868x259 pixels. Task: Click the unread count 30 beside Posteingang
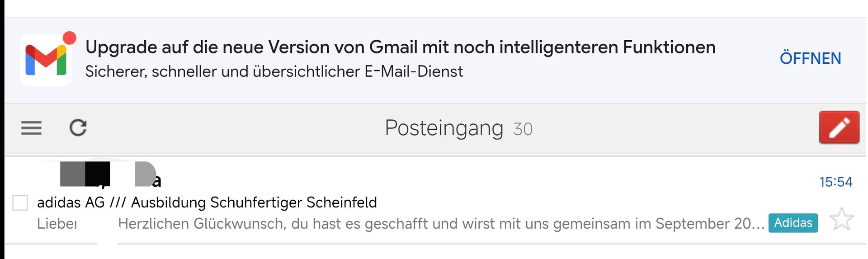[523, 129]
